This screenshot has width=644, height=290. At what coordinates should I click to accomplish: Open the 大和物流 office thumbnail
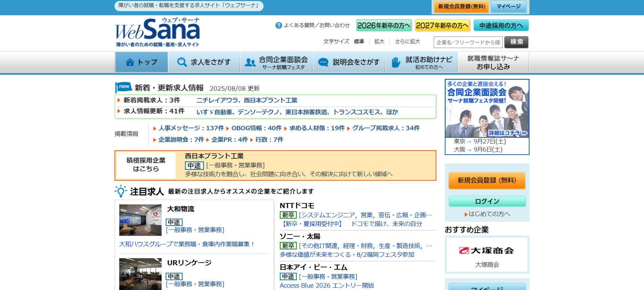[140, 220]
